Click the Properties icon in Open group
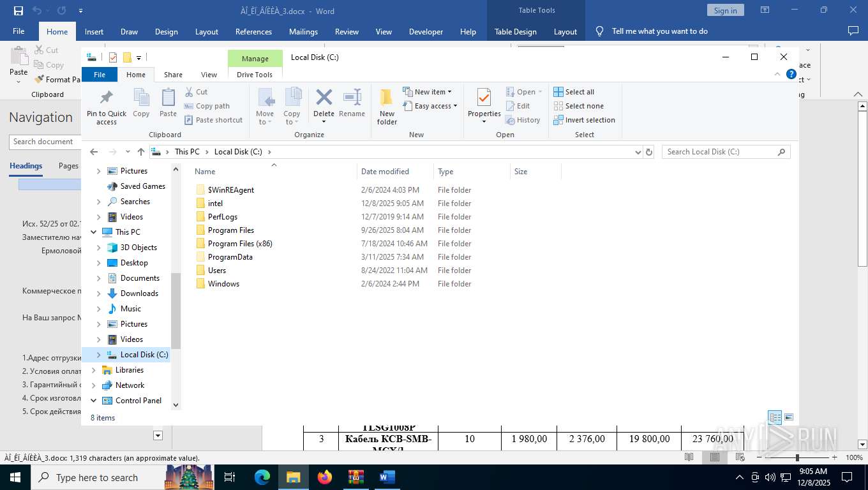868x490 pixels. point(484,98)
